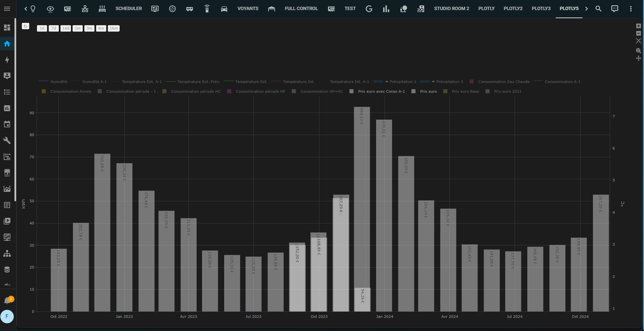The image size is (644, 331).
Task: Click the bar labeled 360,88 €
Action: point(102,233)
